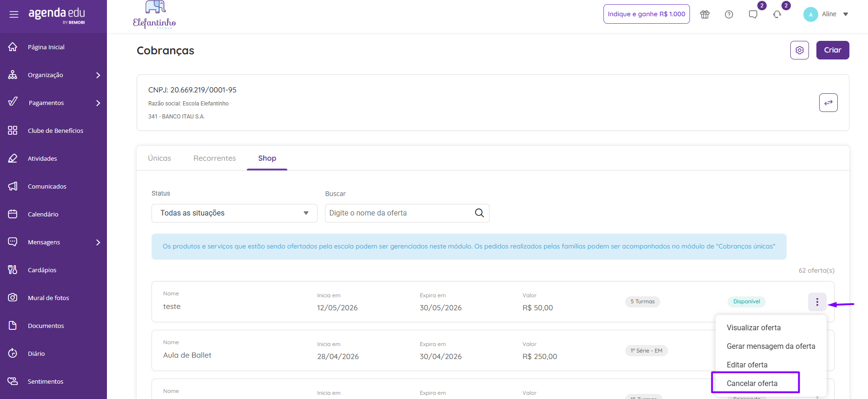The width and height of the screenshot is (868, 399).
Task: Click the 62 oferta(s) count
Action: pos(816,270)
